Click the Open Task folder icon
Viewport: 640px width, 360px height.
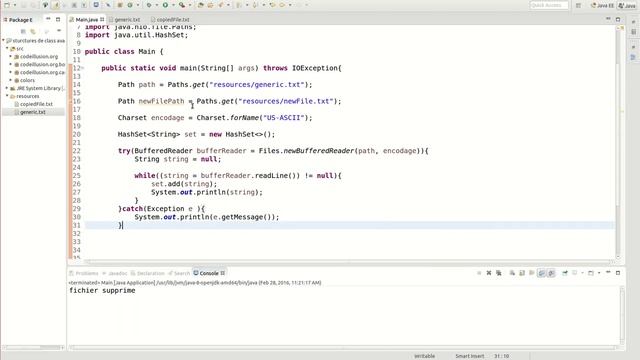(x=210, y=5)
